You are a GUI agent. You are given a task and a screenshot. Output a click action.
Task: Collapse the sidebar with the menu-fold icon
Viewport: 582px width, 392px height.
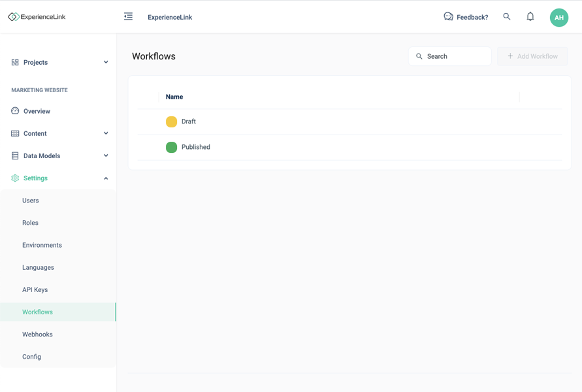(x=128, y=17)
